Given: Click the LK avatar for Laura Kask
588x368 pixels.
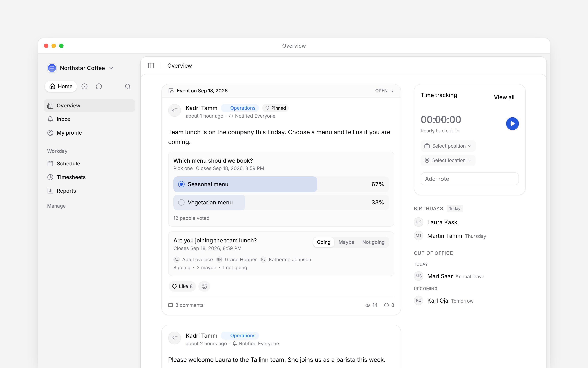Looking at the screenshot, I should point(419,222).
